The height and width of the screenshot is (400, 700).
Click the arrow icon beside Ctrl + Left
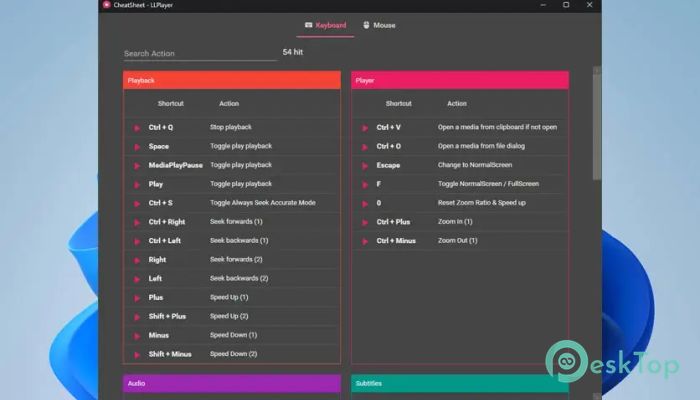pyautogui.click(x=137, y=241)
